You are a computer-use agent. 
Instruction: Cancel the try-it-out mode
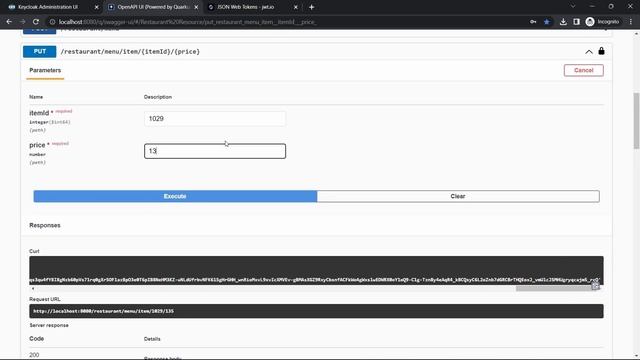(x=583, y=70)
